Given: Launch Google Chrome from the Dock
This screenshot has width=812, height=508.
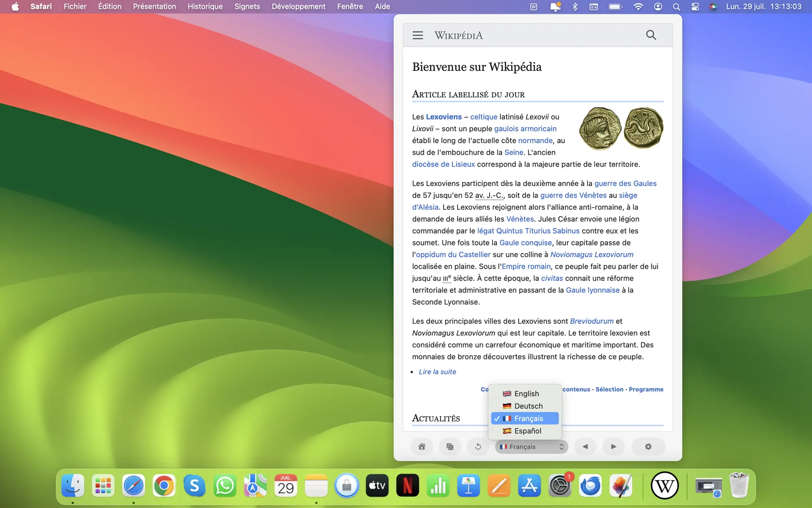Looking at the screenshot, I should tap(164, 486).
